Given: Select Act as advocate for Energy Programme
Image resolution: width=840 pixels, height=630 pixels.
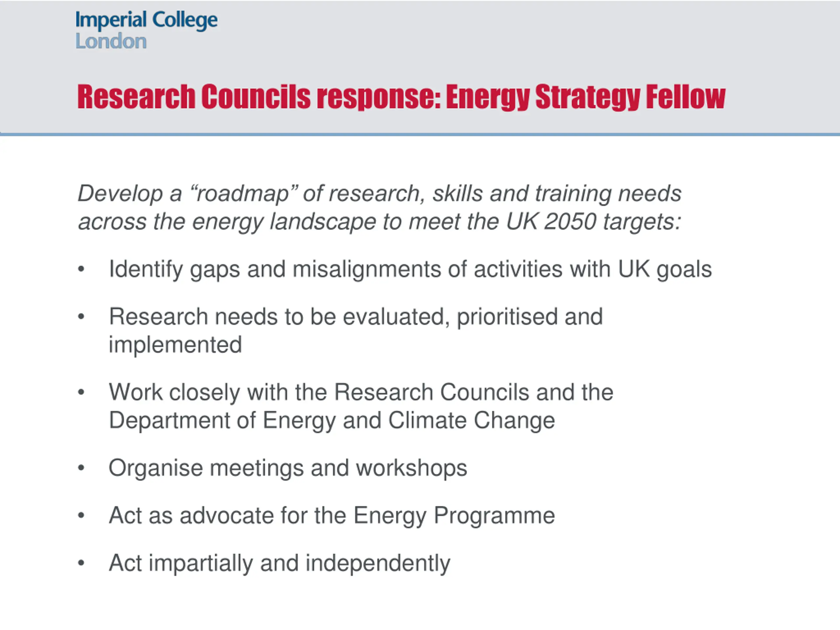Looking at the screenshot, I should [x=332, y=516].
